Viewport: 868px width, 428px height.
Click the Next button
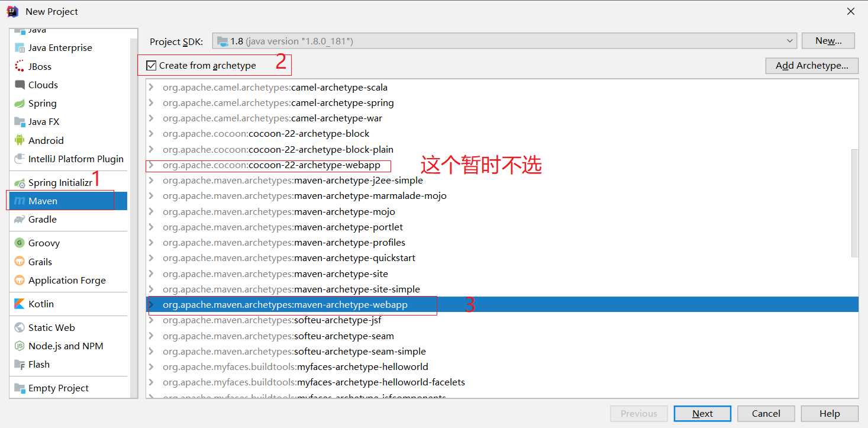pos(702,414)
